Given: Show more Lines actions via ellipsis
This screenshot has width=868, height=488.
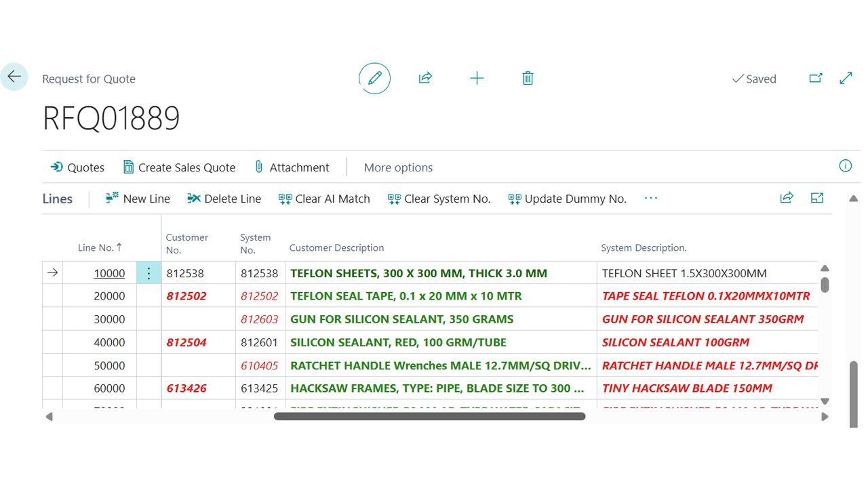Looking at the screenshot, I should click(651, 198).
